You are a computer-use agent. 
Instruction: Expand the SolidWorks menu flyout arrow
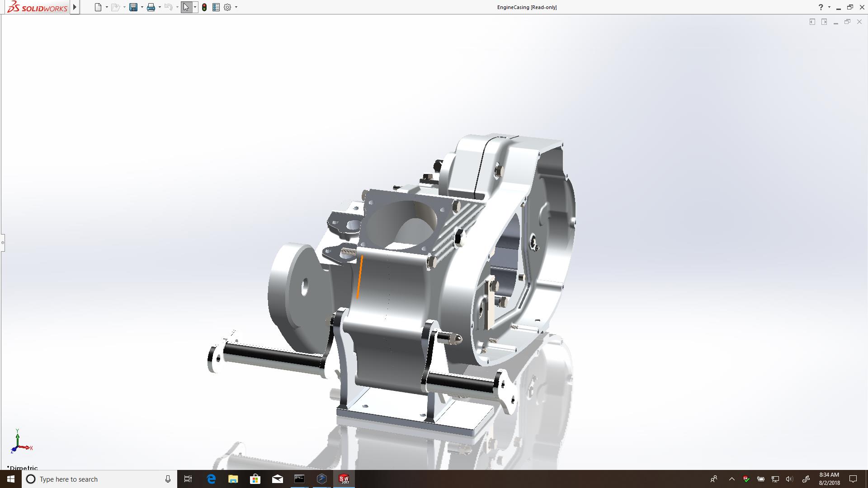click(75, 7)
